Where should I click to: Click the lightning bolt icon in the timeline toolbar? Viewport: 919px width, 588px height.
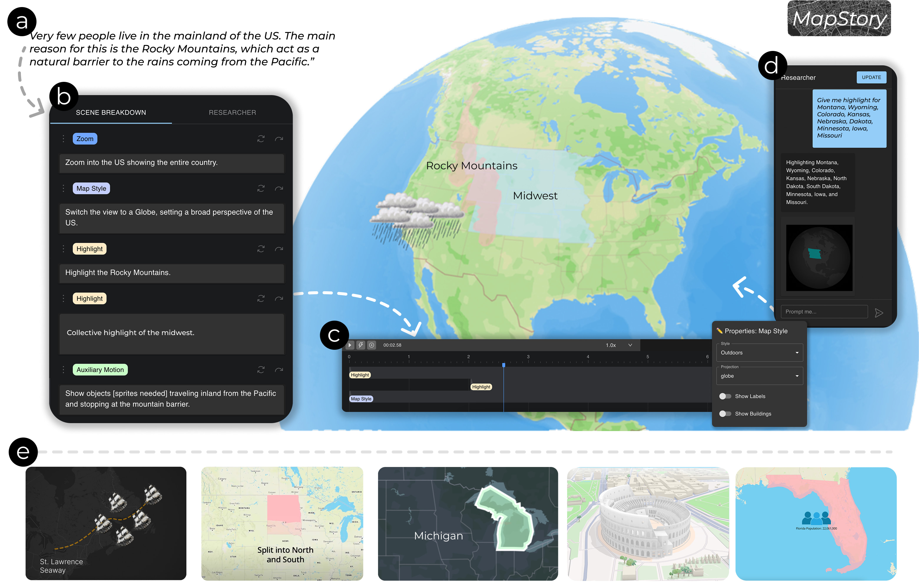coord(361,345)
